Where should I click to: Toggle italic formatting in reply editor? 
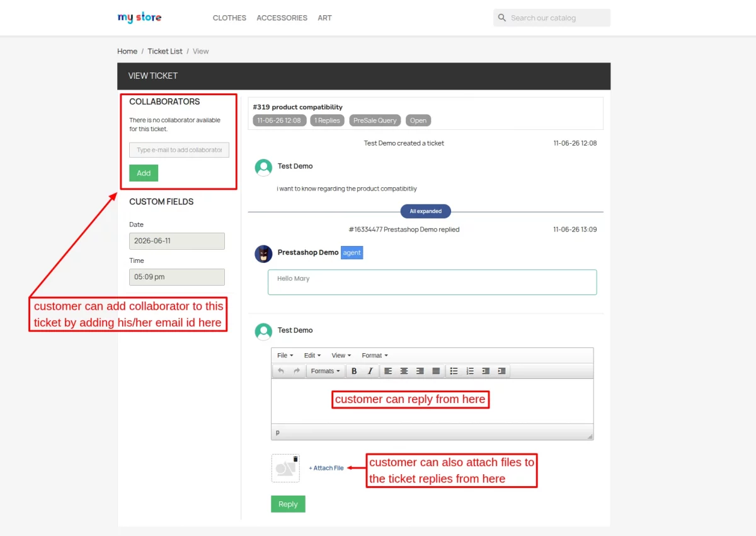click(370, 371)
